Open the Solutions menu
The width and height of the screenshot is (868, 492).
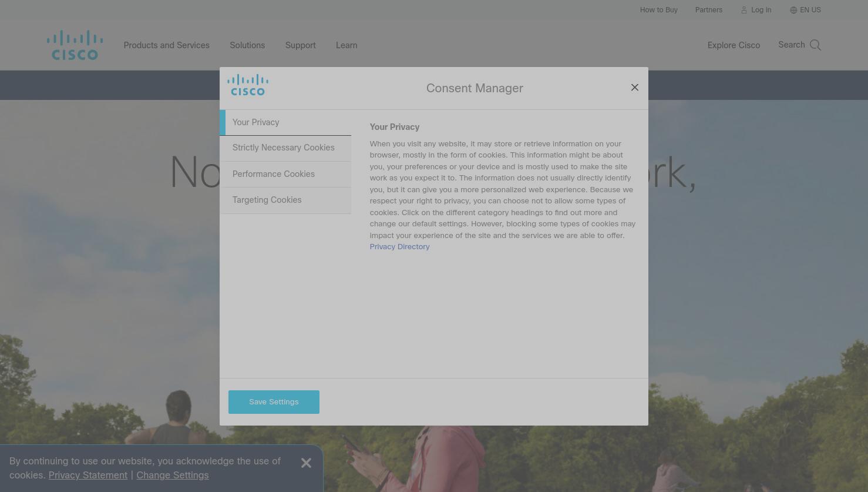pos(247,45)
